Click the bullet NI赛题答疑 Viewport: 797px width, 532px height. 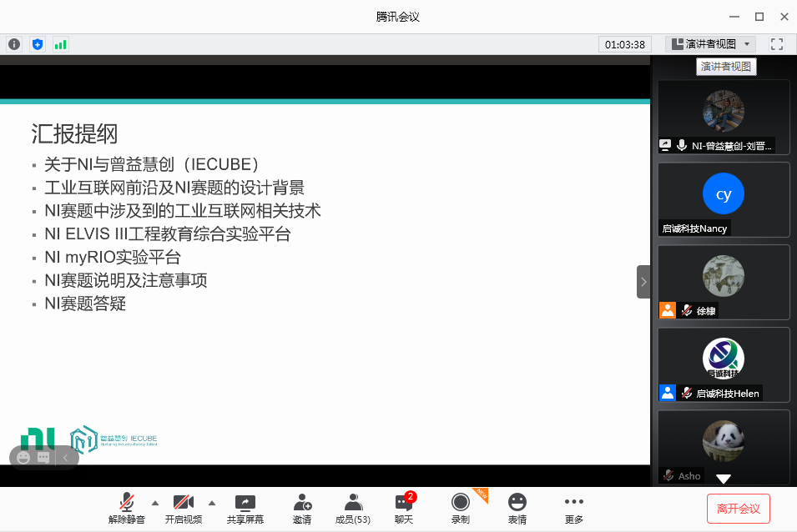[x=85, y=304]
